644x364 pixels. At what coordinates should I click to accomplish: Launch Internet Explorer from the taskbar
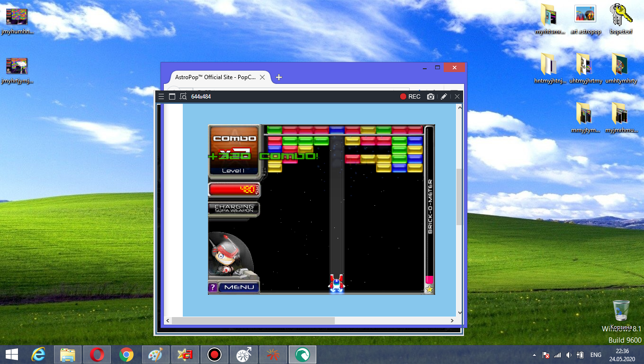(x=38, y=354)
